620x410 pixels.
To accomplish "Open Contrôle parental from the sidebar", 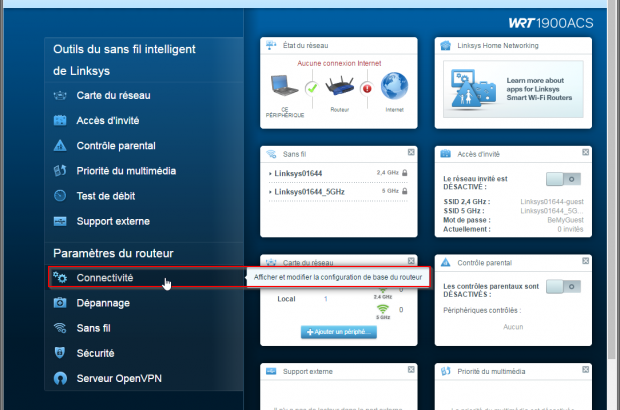I will [115, 146].
